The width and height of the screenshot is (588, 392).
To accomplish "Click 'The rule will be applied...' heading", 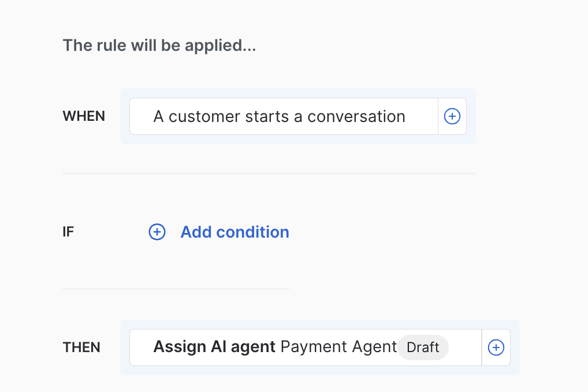I will pyautogui.click(x=159, y=45).
